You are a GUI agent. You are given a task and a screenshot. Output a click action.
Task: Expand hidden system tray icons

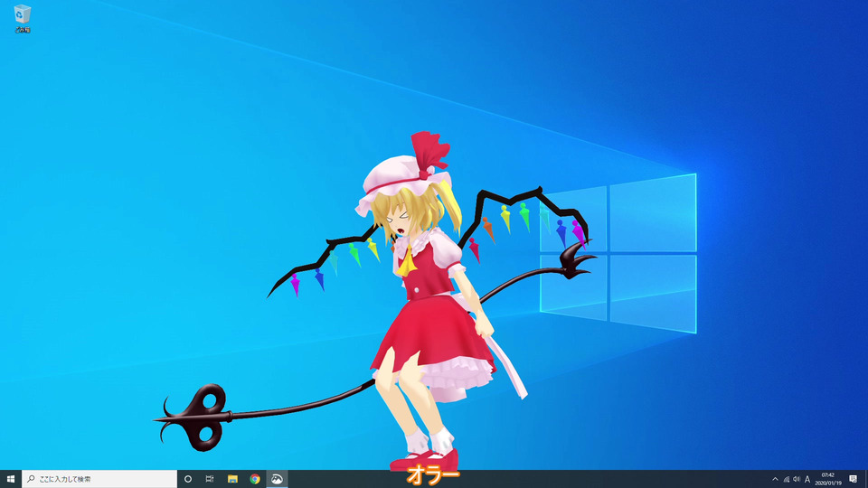775,479
